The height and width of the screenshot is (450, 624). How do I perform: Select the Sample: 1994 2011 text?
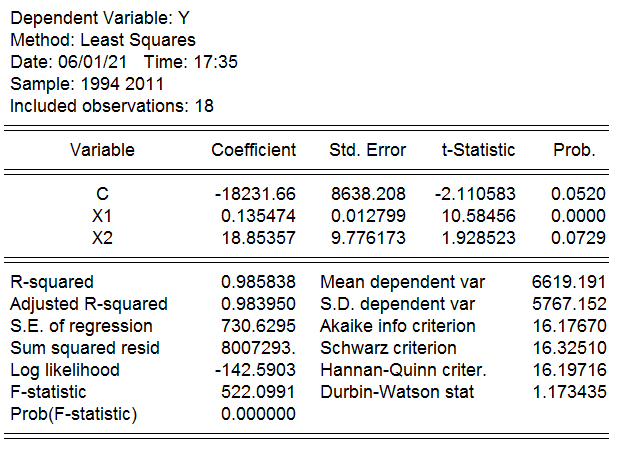87,84
